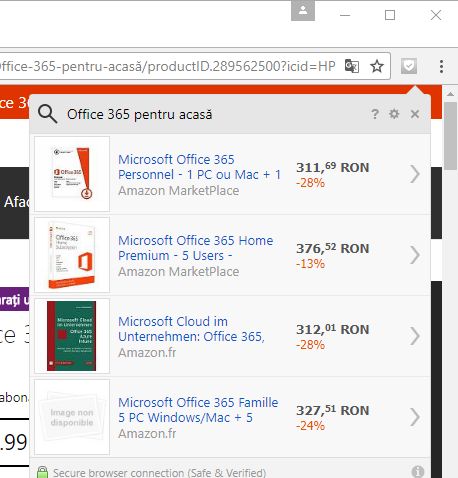Click the Google Translate icon in address bar
This screenshot has height=478, width=458.
[x=352, y=66]
